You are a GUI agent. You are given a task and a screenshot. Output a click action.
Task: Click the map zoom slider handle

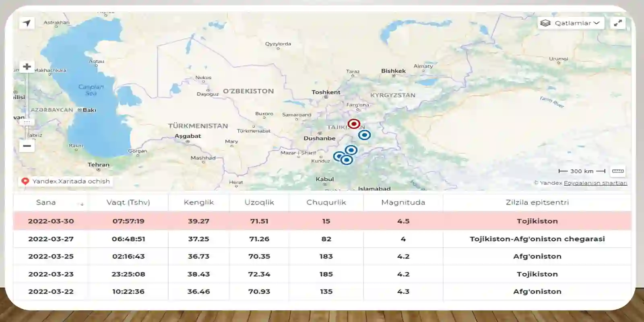click(27, 122)
